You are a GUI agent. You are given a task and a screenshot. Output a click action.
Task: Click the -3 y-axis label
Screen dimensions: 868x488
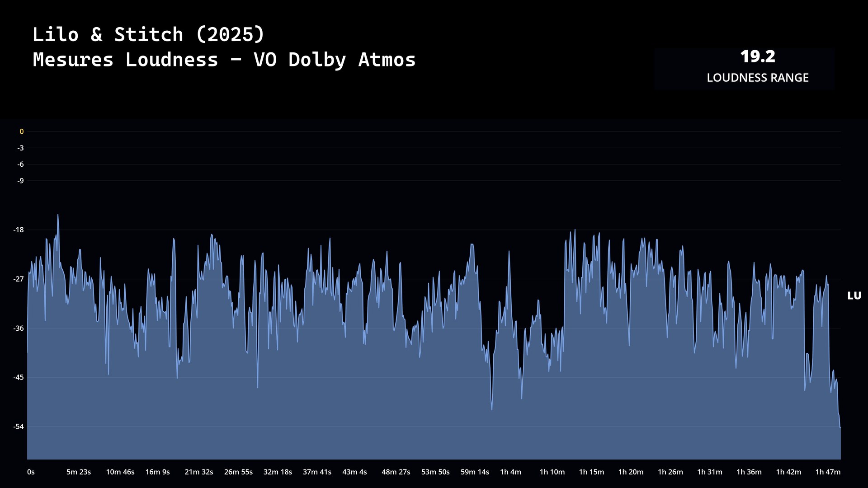click(x=21, y=148)
